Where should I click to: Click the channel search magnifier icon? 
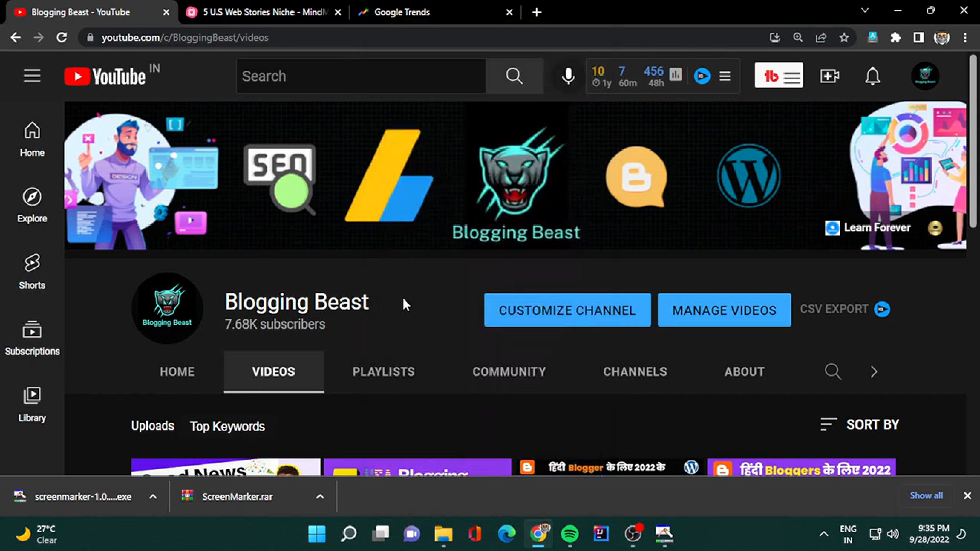tap(833, 371)
